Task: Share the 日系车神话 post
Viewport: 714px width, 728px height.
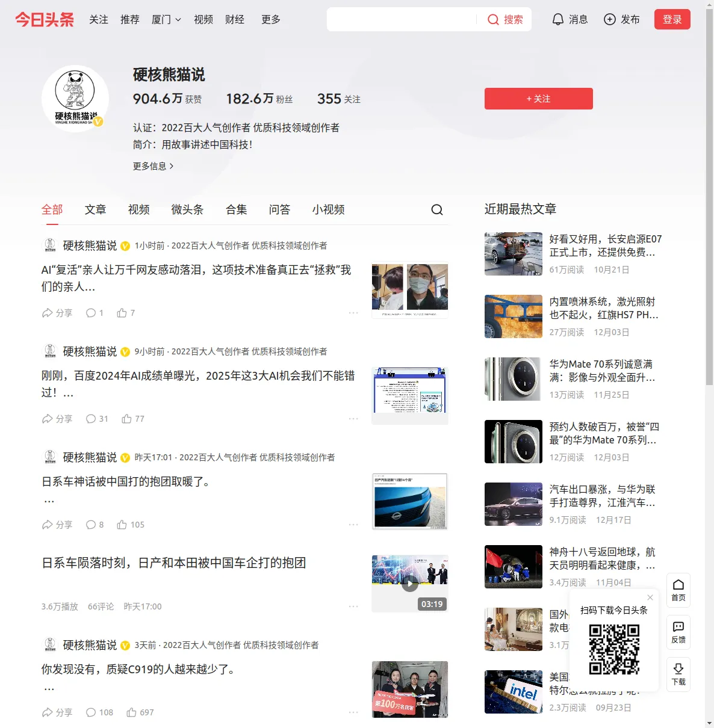Action: [x=57, y=525]
